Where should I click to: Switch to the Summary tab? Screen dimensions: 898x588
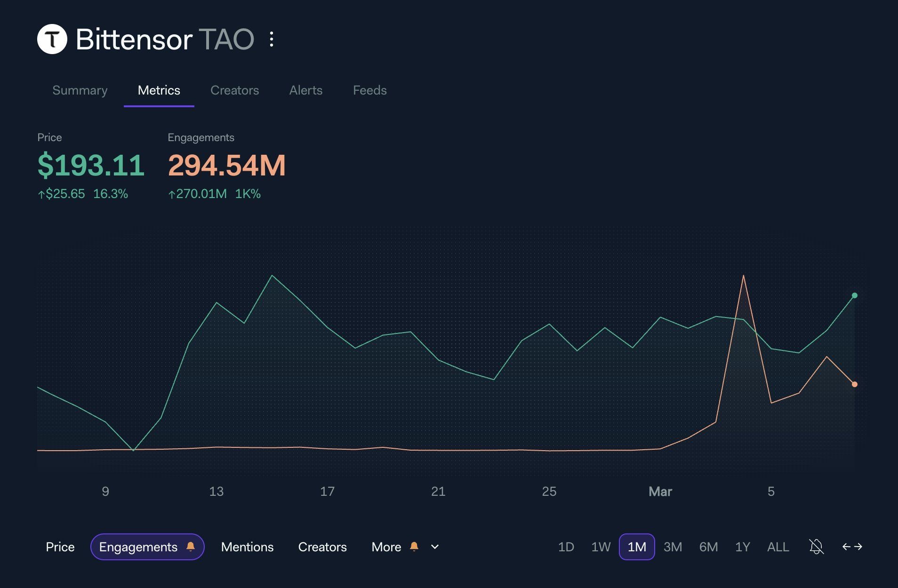click(79, 90)
